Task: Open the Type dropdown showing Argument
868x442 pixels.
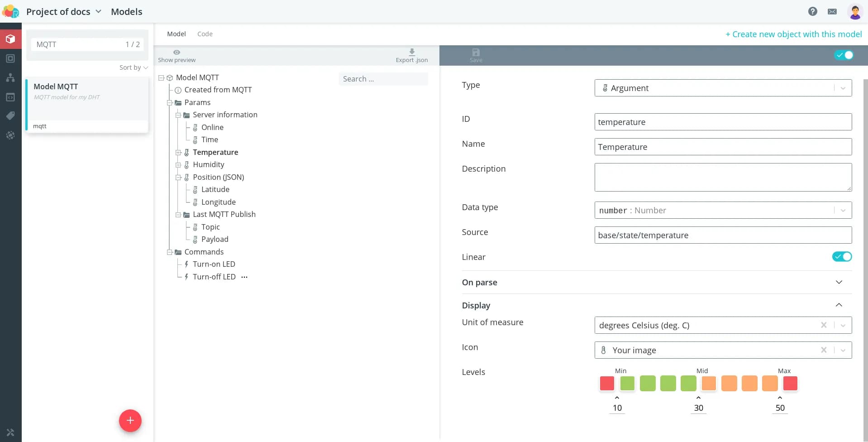Action: (x=722, y=88)
